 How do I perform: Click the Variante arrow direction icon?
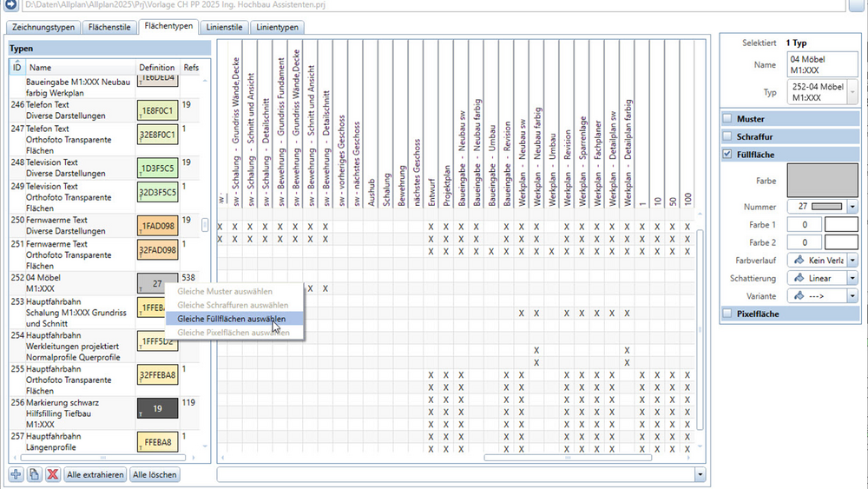coord(799,295)
